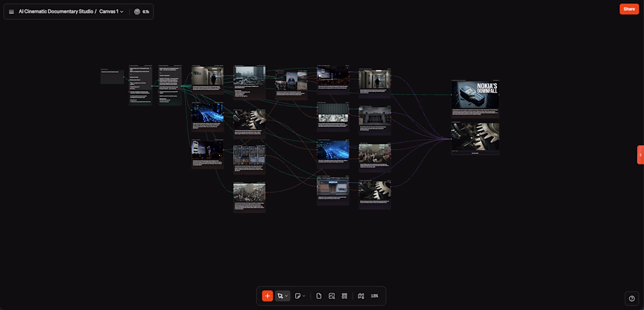Viewport: 644px width, 310px height.
Task: Select the Nokia's Downfall thumbnail node
Action: pos(475,98)
